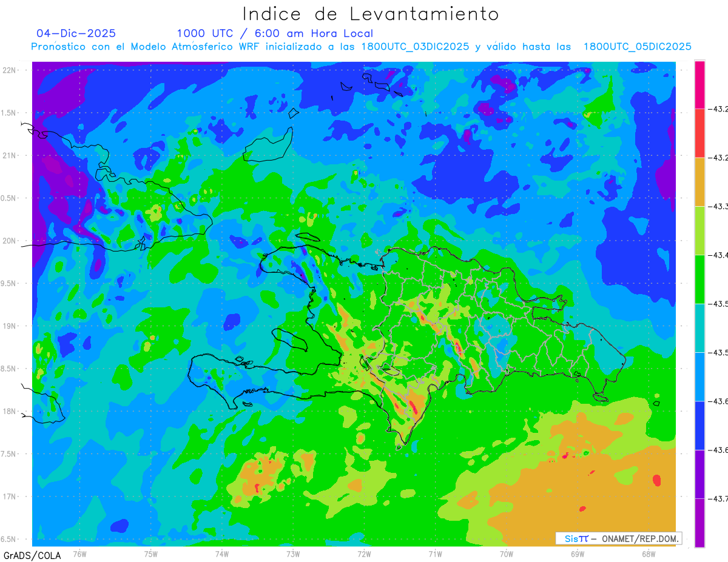
Task: Click the '73W' longitude label
Action: pos(292,553)
